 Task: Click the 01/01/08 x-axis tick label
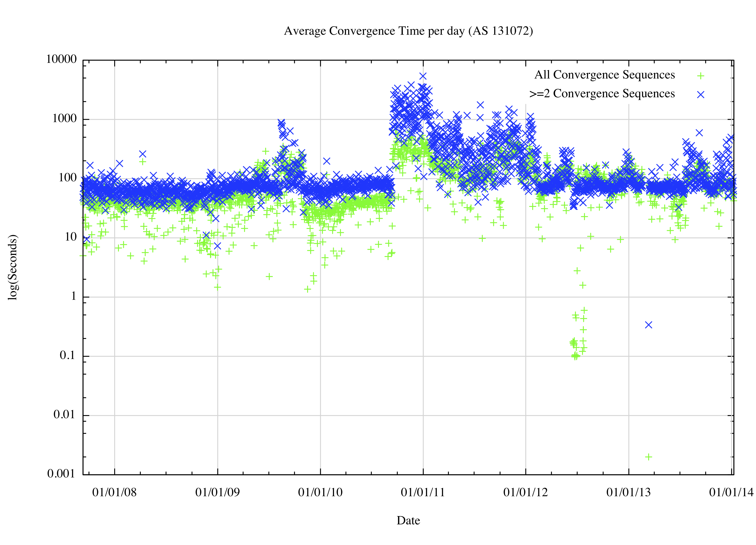[114, 492]
